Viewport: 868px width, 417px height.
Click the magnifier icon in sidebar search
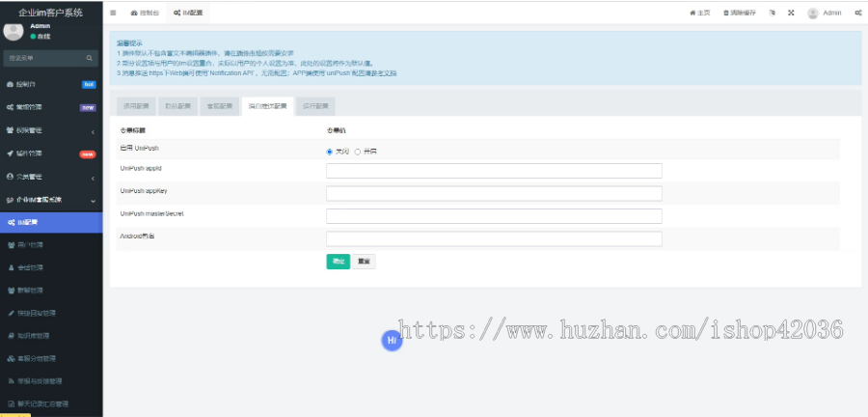coord(89,58)
